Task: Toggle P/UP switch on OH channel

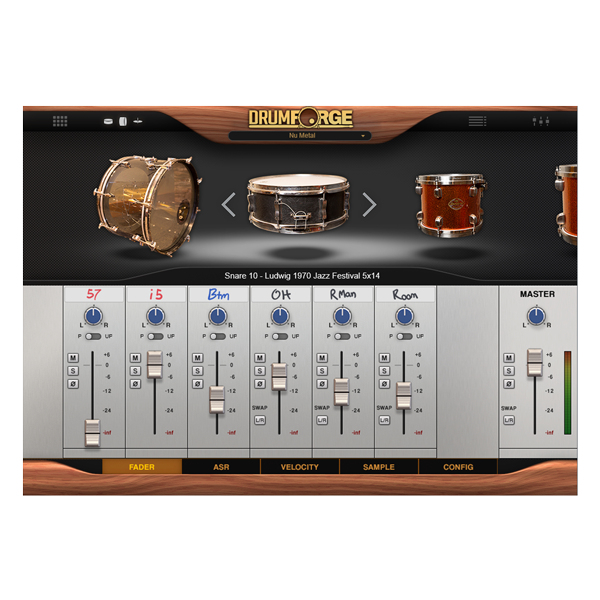Action: [280, 336]
